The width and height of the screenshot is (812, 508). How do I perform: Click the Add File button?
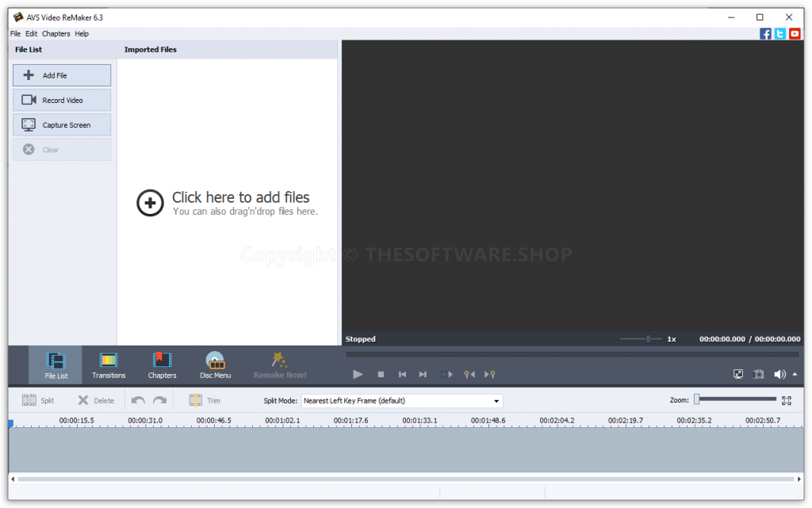62,75
